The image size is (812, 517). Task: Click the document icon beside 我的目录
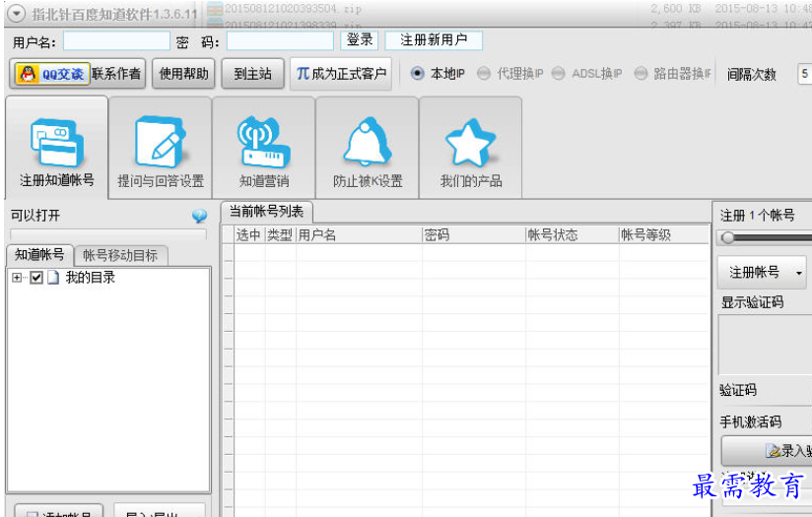pos(53,278)
